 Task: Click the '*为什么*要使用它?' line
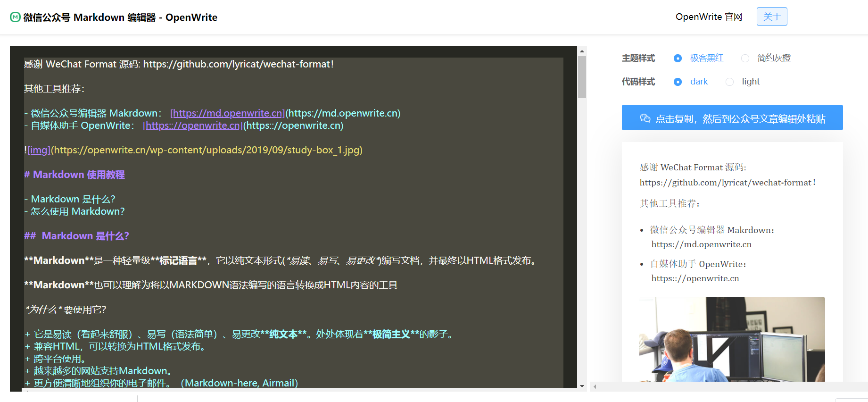(x=66, y=310)
